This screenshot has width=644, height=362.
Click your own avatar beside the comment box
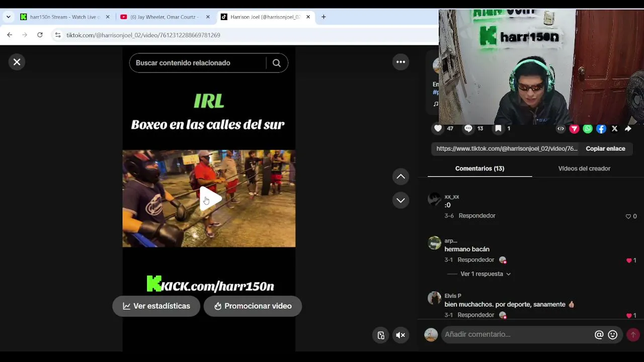431,335
